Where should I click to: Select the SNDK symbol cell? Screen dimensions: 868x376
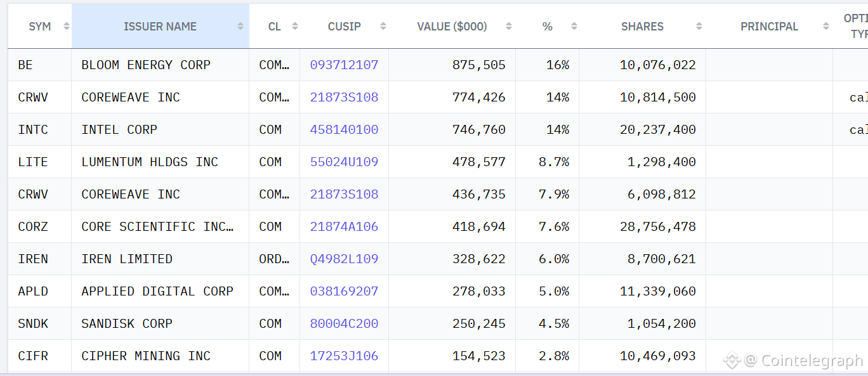40,323
